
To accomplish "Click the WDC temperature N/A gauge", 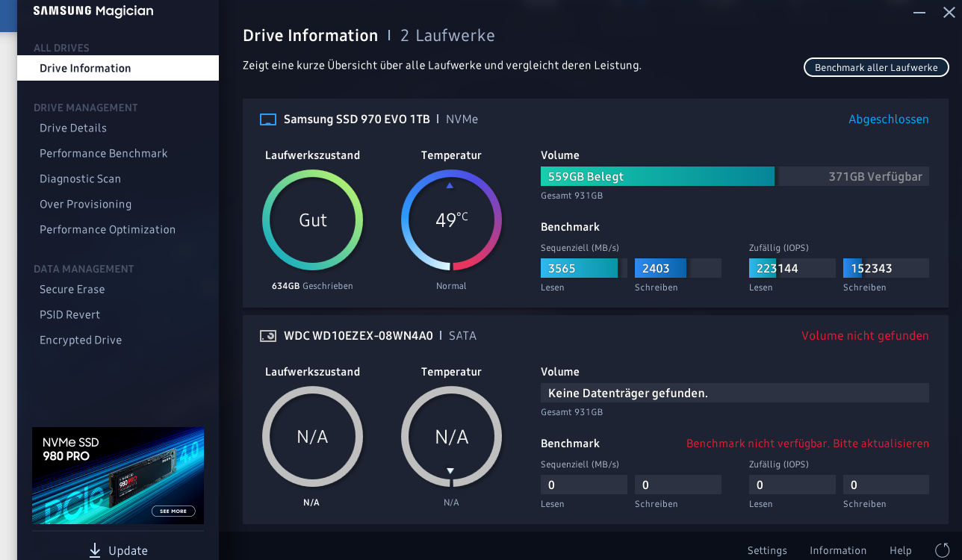I will 452,437.
